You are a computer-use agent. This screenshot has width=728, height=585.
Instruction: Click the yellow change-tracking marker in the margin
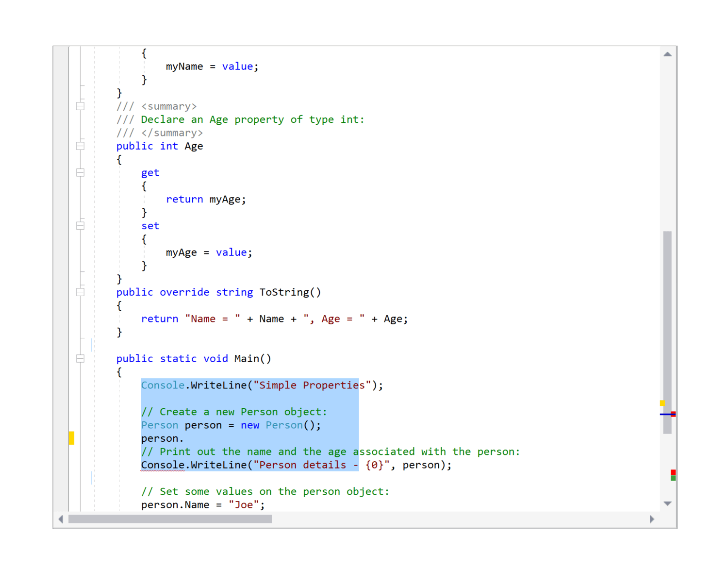click(x=71, y=437)
